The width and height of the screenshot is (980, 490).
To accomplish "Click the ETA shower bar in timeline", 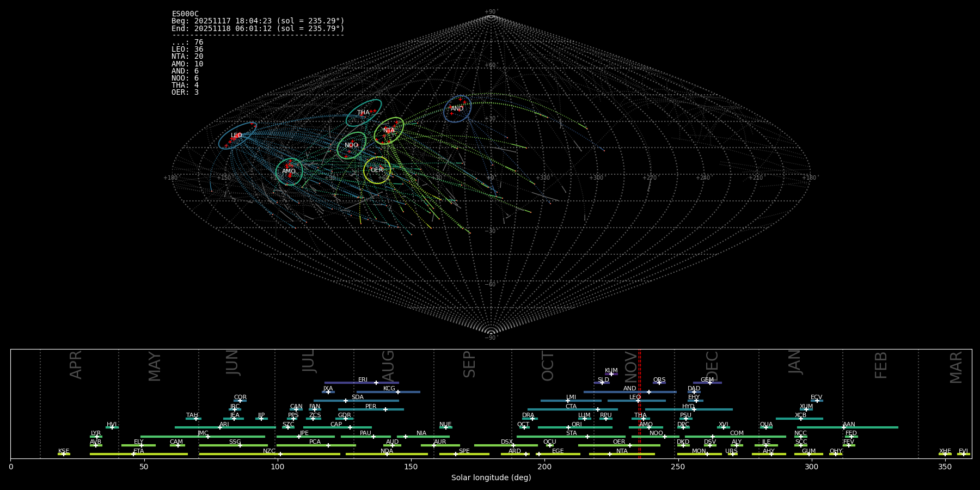I will point(138,454).
